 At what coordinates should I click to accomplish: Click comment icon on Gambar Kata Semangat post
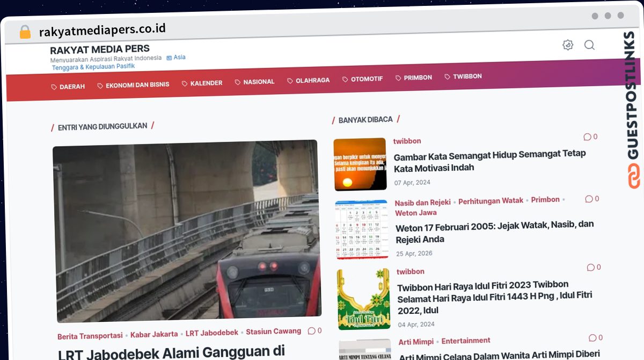[587, 137]
